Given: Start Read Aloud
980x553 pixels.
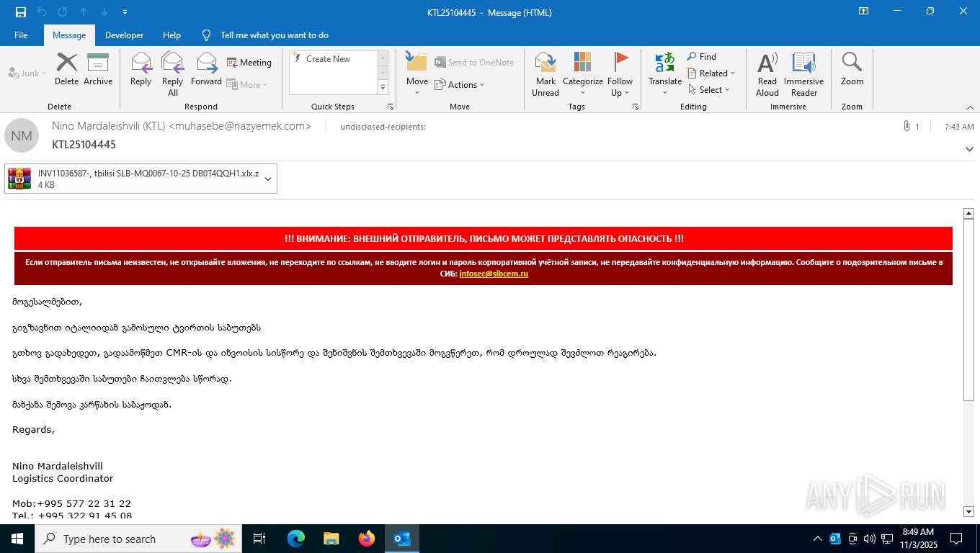Looking at the screenshot, I should [767, 73].
